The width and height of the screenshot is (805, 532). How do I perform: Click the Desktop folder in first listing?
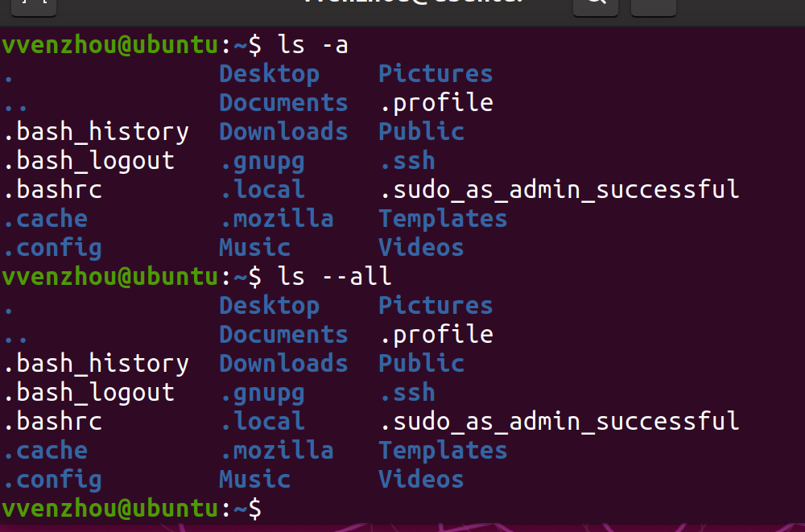point(269,74)
